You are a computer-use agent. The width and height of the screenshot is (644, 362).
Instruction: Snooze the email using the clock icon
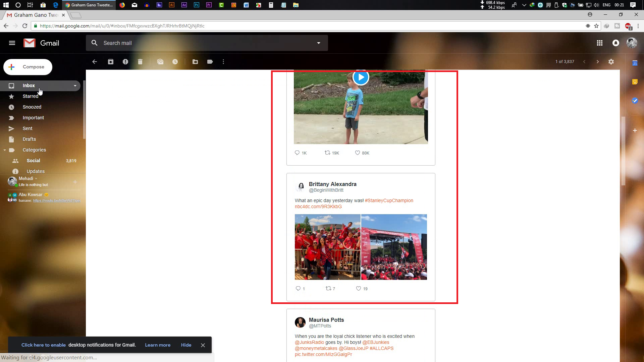point(175,62)
